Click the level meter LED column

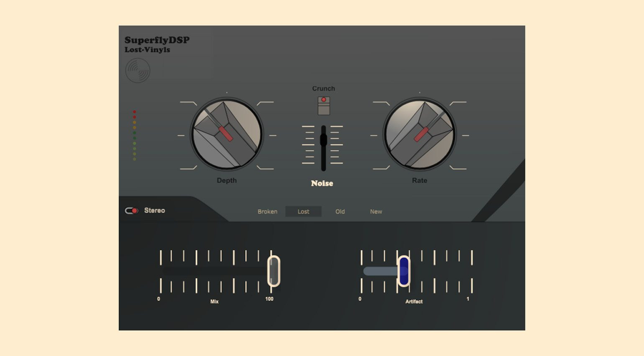(134, 135)
